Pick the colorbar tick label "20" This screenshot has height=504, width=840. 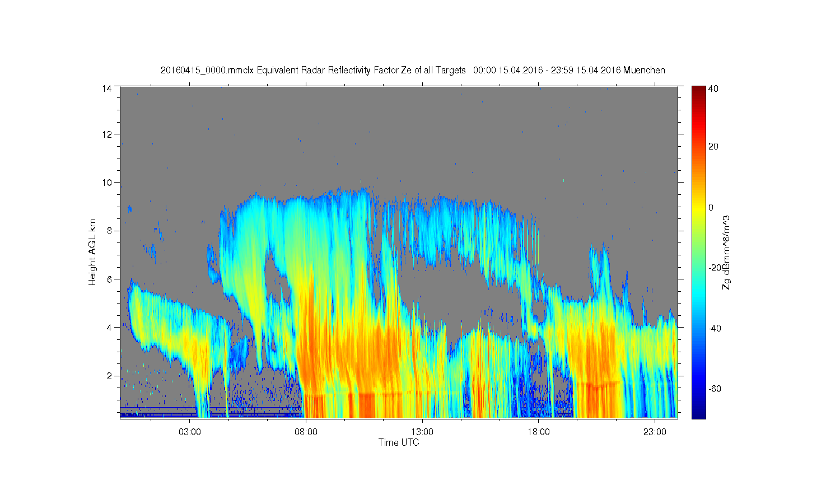pyautogui.click(x=713, y=147)
